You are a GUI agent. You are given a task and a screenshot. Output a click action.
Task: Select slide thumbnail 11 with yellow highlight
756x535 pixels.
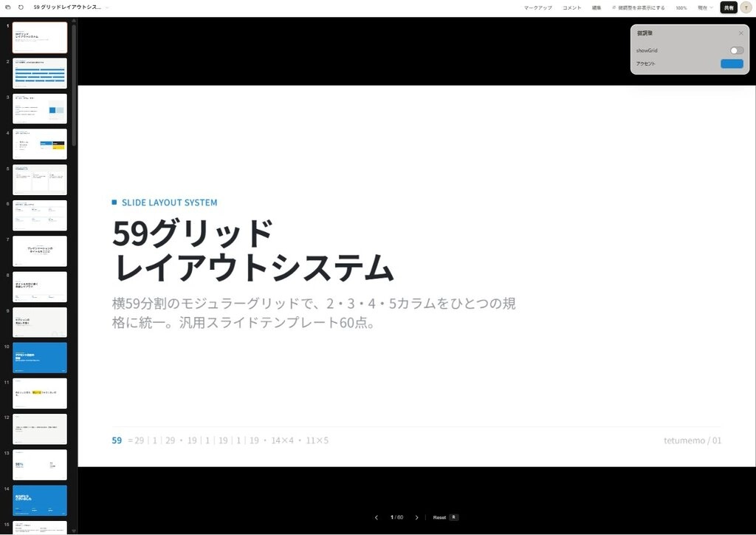pyautogui.click(x=40, y=394)
